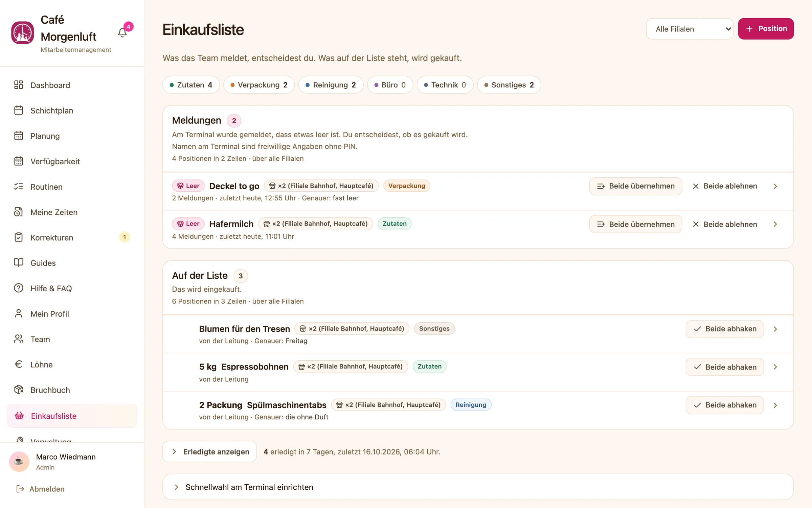Open Verfügbarkeit in the sidebar
The width and height of the screenshot is (812, 508).
[x=72, y=161]
